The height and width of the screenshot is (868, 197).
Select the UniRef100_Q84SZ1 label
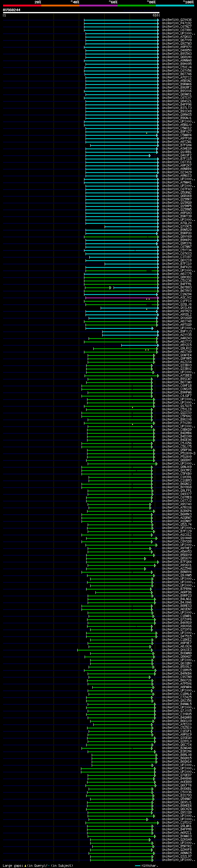point(177,101)
